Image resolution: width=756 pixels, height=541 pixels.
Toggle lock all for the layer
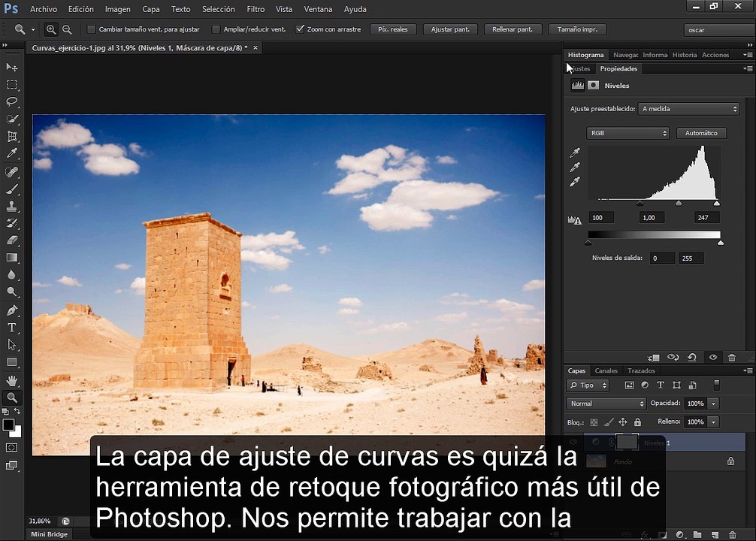[x=637, y=422]
